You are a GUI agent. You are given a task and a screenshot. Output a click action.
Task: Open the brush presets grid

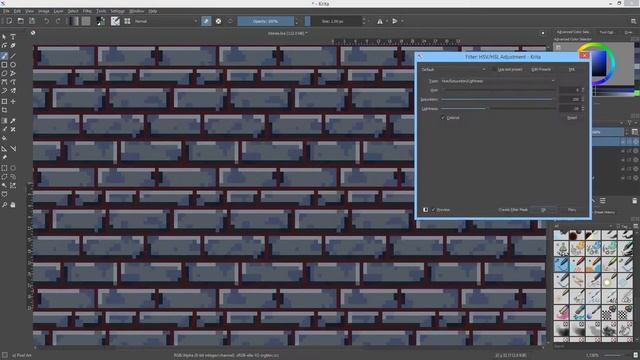point(127,21)
